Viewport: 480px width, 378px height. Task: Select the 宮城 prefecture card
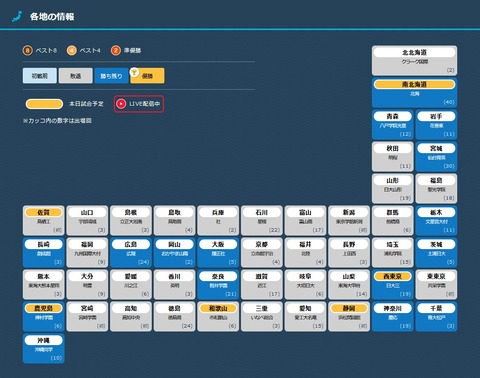[x=436, y=157]
